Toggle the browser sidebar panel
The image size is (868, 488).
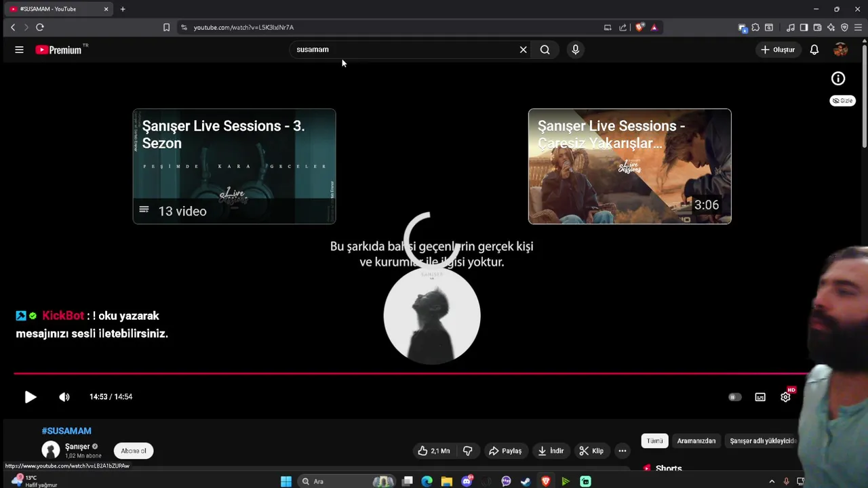[x=804, y=27]
